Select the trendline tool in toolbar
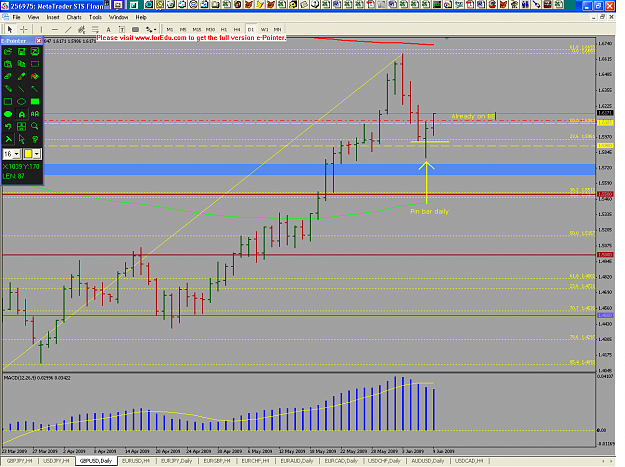 pyautogui.click(x=68, y=29)
